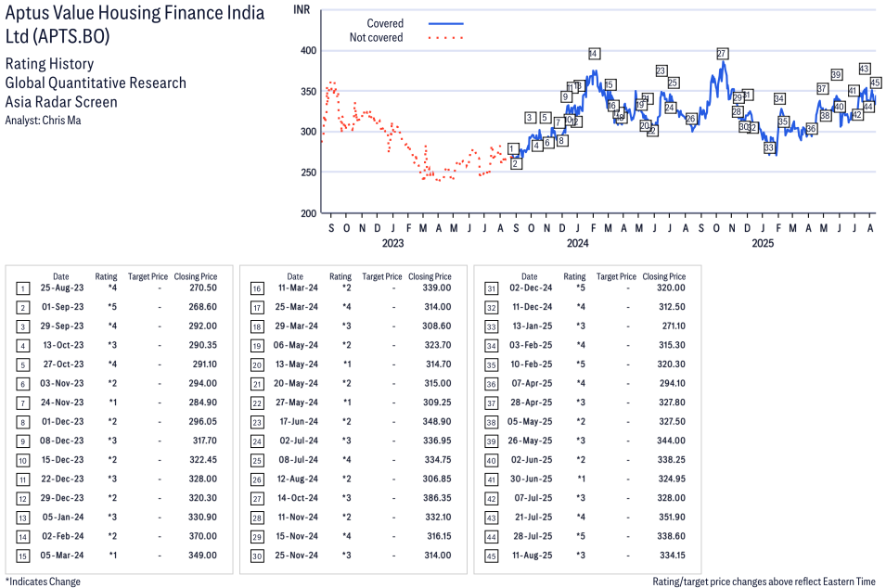Click the '351.90' closing price cell
Screen dimensions: 886x588
pyautogui.click(x=672, y=517)
